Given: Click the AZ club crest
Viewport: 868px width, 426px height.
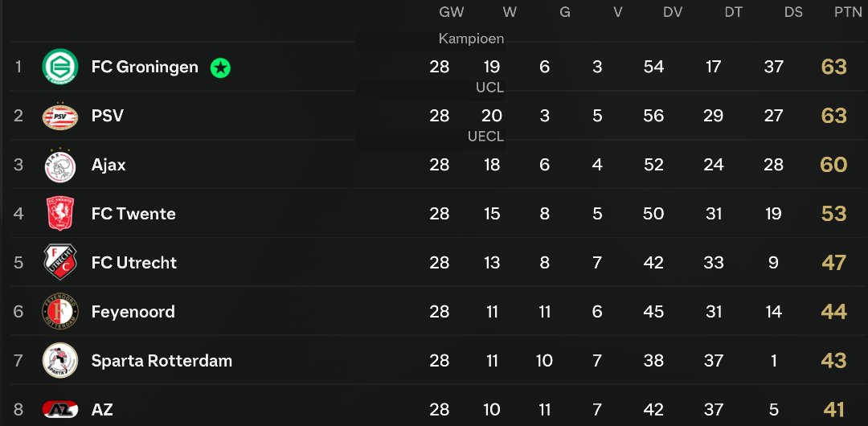Looking at the screenshot, I should coord(59,409).
